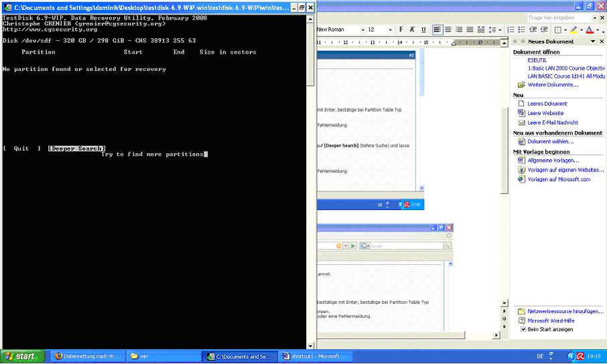Click the red Avira umbrella tray icon
This screenshot has width=607, height=364.
coord(580,356)
